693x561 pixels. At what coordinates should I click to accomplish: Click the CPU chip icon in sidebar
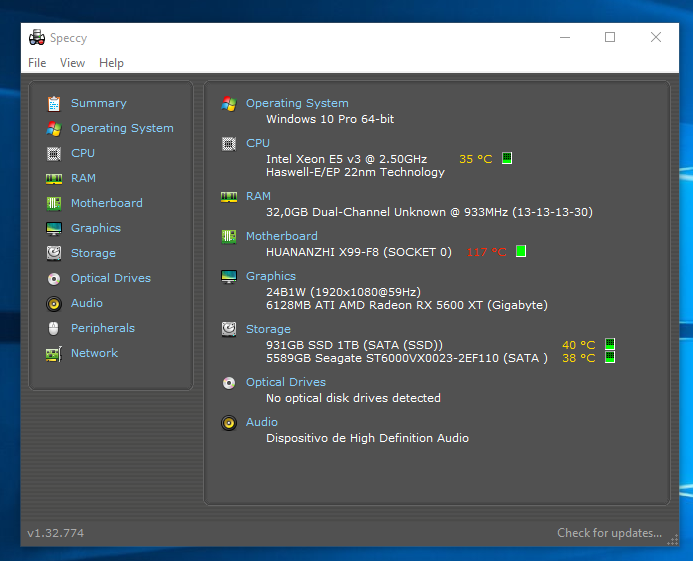pyautogui.click(x=54, y=154)
